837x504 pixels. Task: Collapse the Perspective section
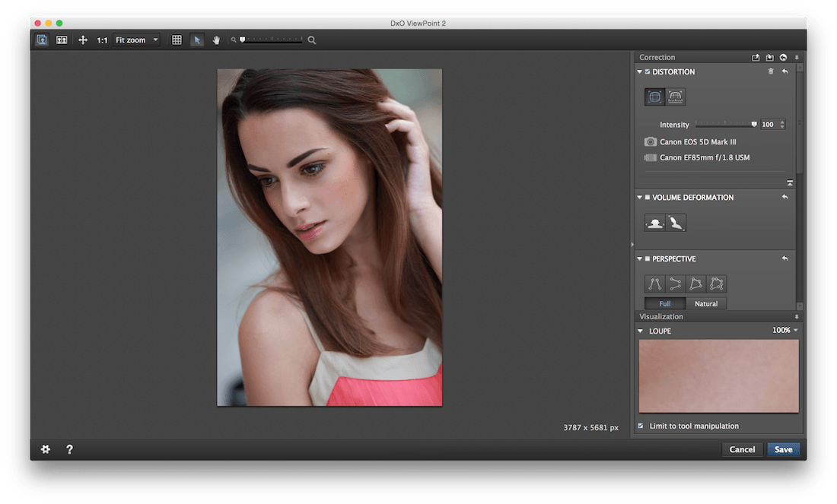(639, 258)
